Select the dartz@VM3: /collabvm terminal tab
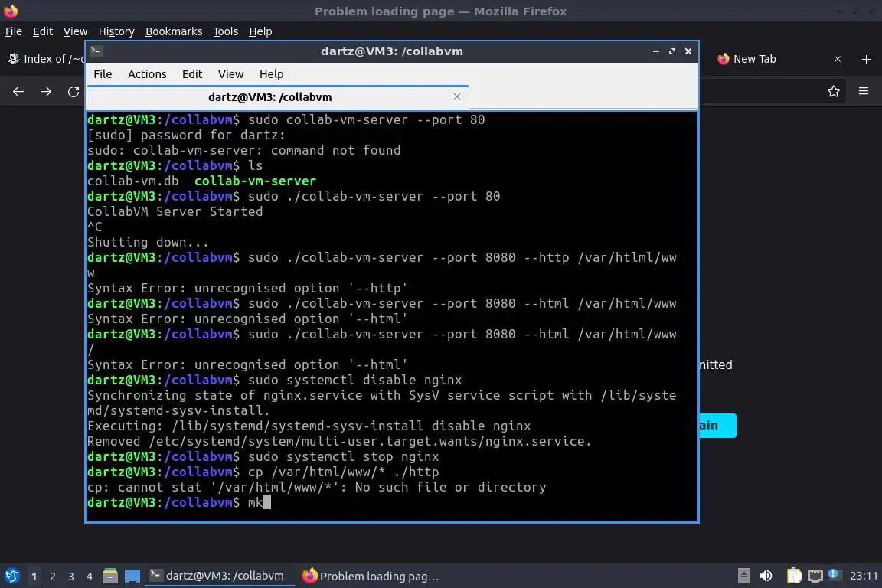Image resolution: width=882 pixels, height=588 pixels. click(278, 97)
